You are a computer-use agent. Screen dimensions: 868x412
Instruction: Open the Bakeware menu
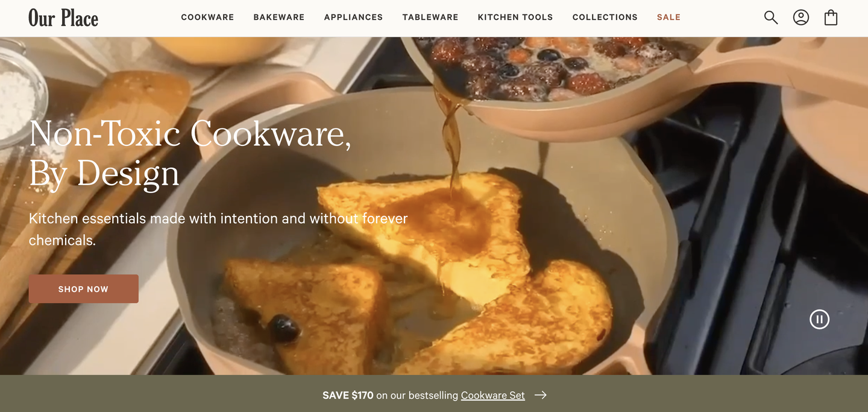279,17
